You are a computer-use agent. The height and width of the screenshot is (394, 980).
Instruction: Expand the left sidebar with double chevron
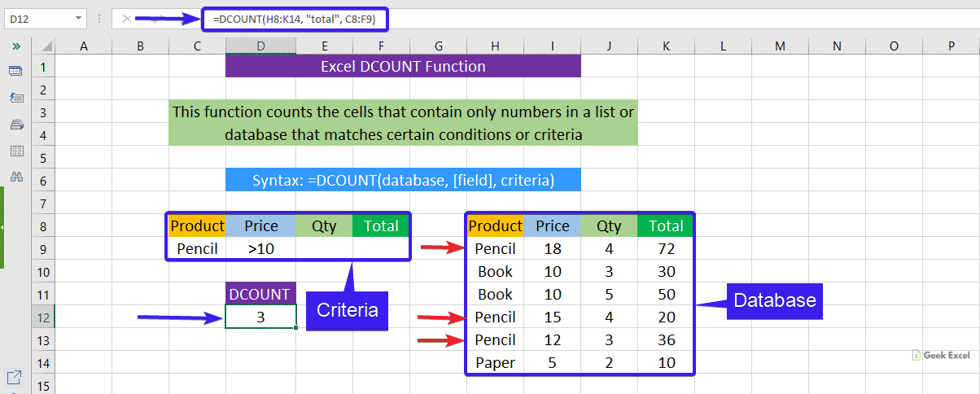15,47
